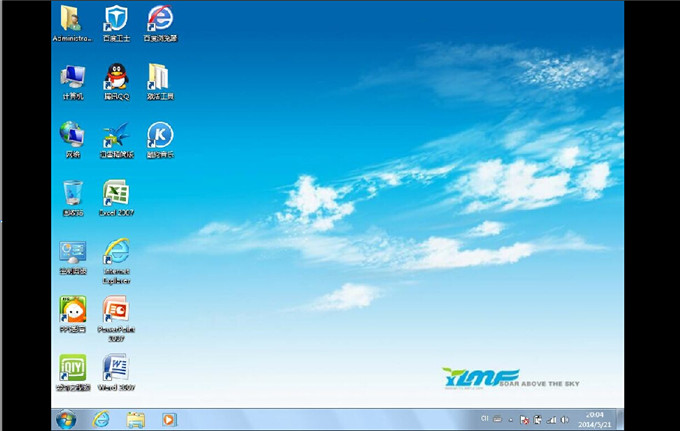Click the volume speaker tray icon

(x=565, y=419)
